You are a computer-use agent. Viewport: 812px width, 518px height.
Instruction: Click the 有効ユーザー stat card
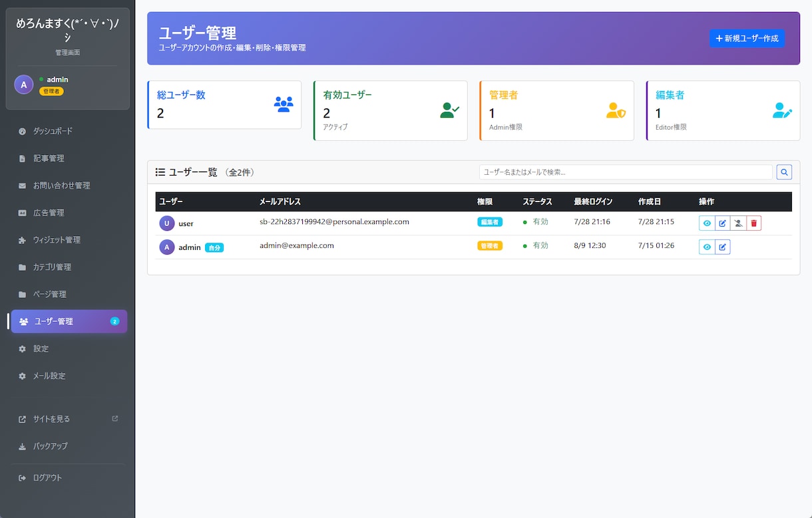point(391,110)
